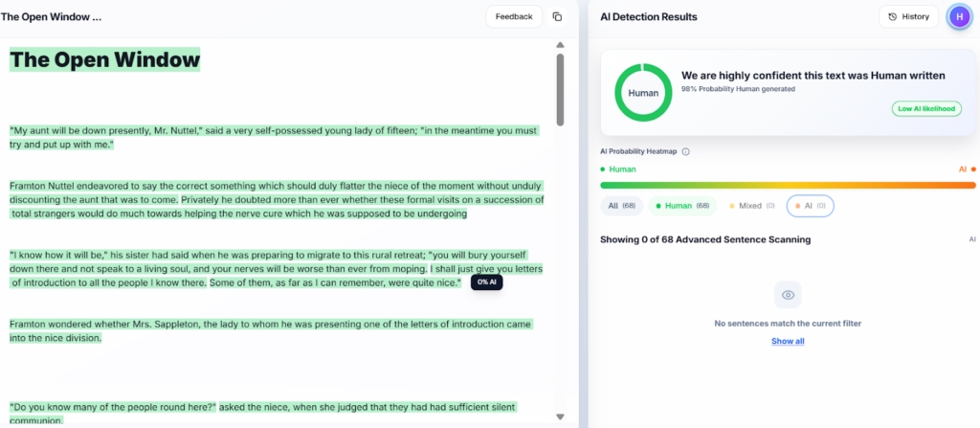
Task: Click the sentence starting "My aunt will be down"
Action: click(x=273, y=138)
